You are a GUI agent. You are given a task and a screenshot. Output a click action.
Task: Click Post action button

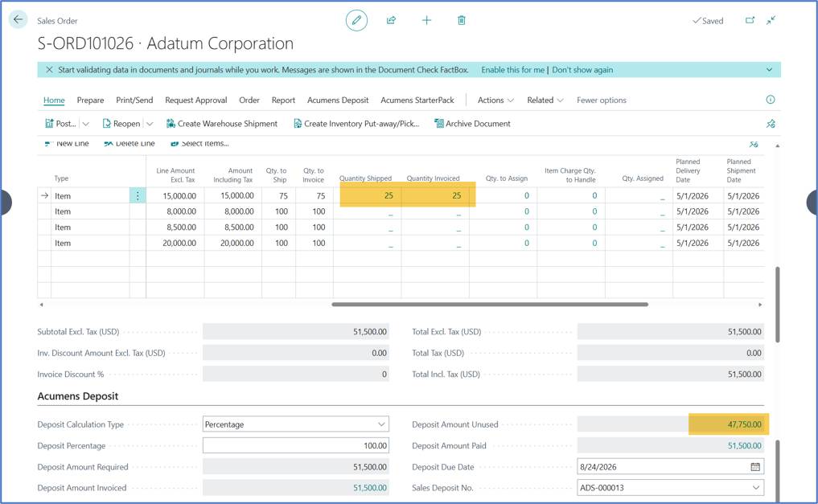pos(60,124)
